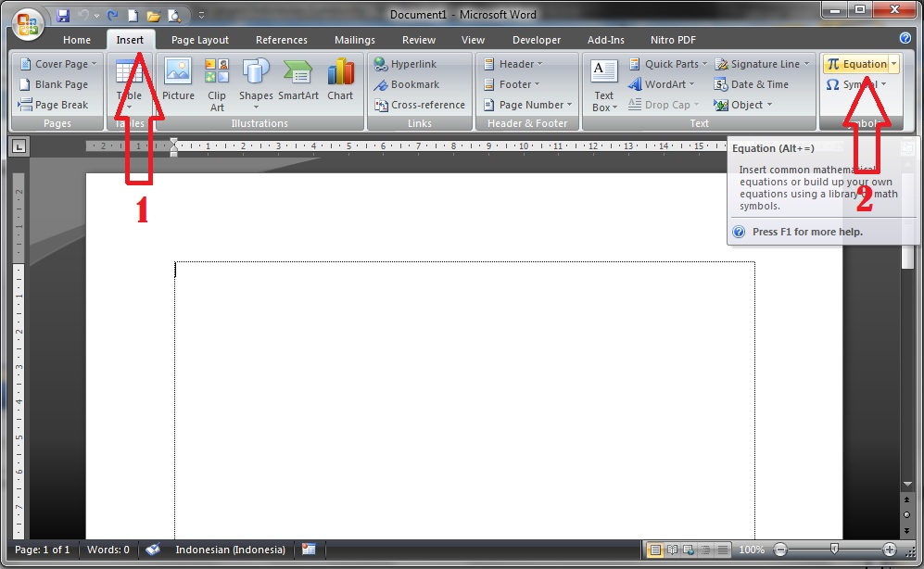Insert Clip Art
Image resolution: width=924 pixels, height=569 pixels.
217,85
